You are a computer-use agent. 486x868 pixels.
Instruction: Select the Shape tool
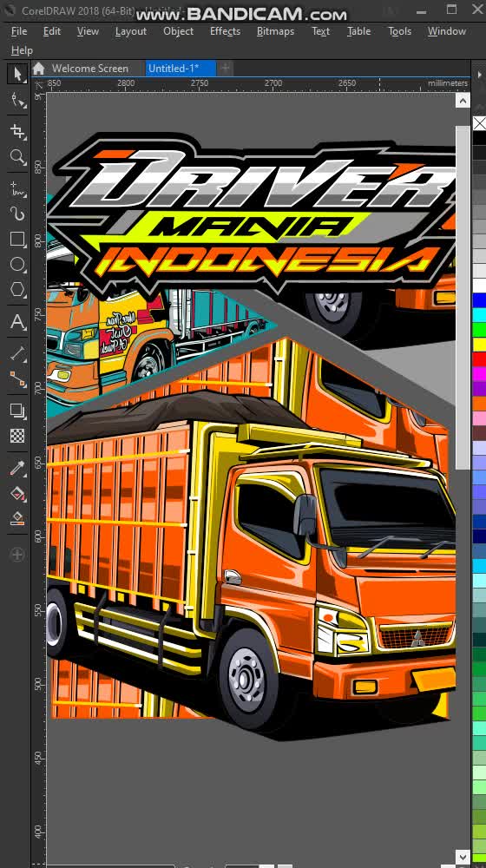[17, 101]
